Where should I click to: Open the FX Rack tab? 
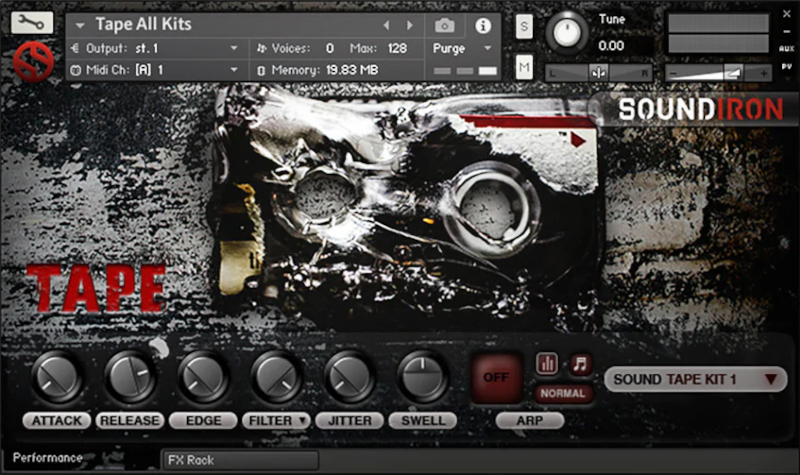[190, 460]
